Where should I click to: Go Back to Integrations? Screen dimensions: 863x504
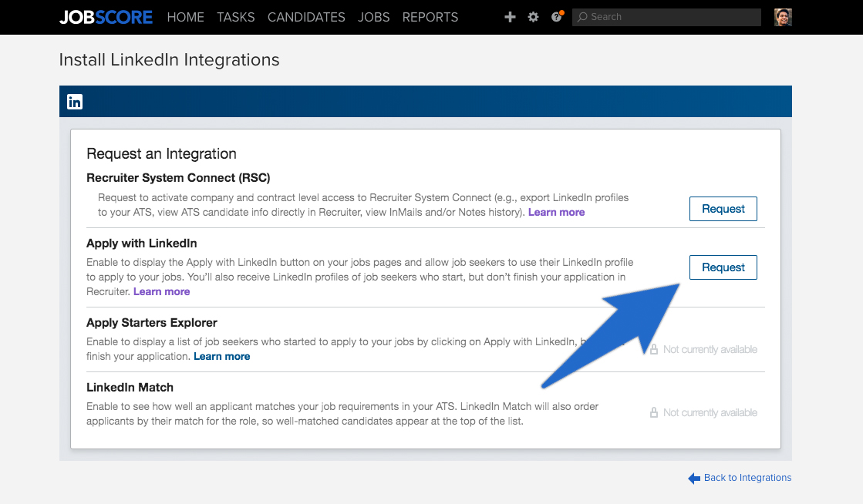click(740, 478)
